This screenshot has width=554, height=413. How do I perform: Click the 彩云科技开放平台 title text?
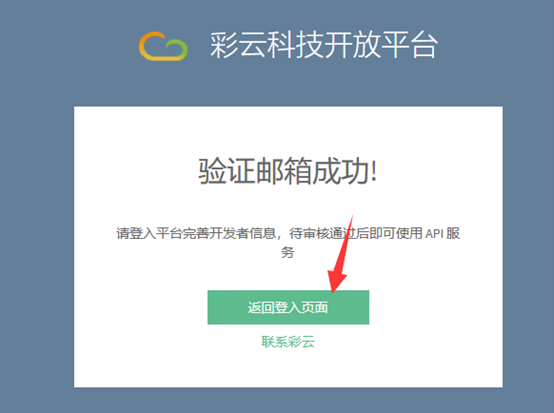pyautogui.click(x=324, y=45)
